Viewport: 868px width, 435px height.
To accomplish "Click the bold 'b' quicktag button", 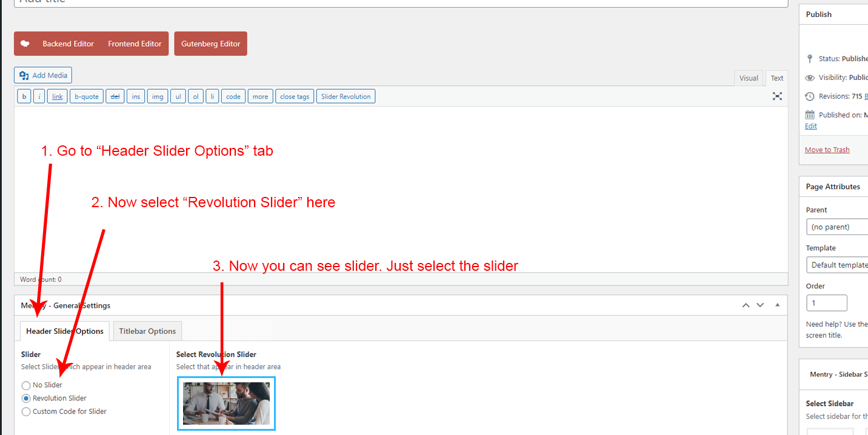I will tap(24, 96).
